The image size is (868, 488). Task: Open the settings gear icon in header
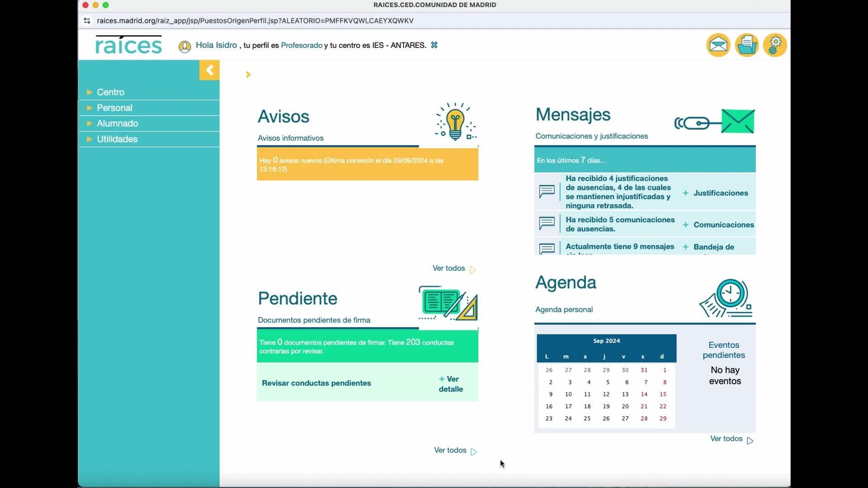pyautogui.click(x=775, y=45)
